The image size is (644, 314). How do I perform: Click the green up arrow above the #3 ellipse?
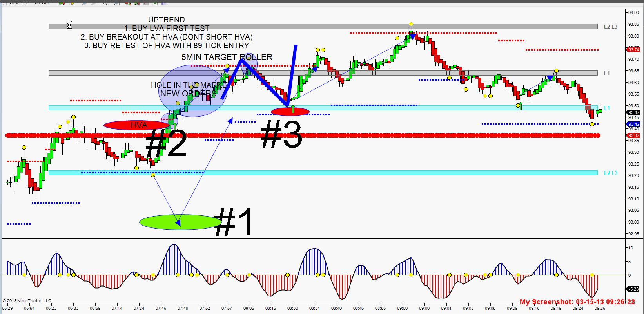point(293,109)
